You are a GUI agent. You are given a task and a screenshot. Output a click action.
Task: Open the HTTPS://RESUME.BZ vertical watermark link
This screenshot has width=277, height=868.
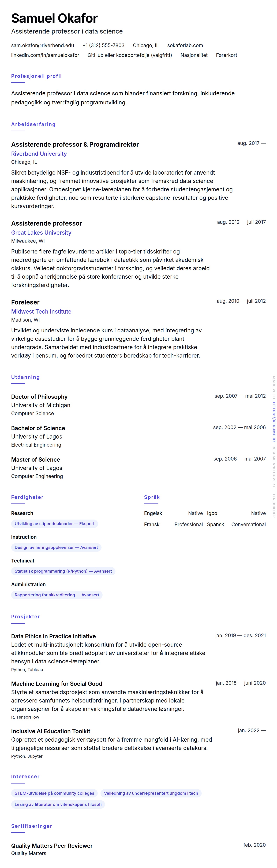point(274,422)
